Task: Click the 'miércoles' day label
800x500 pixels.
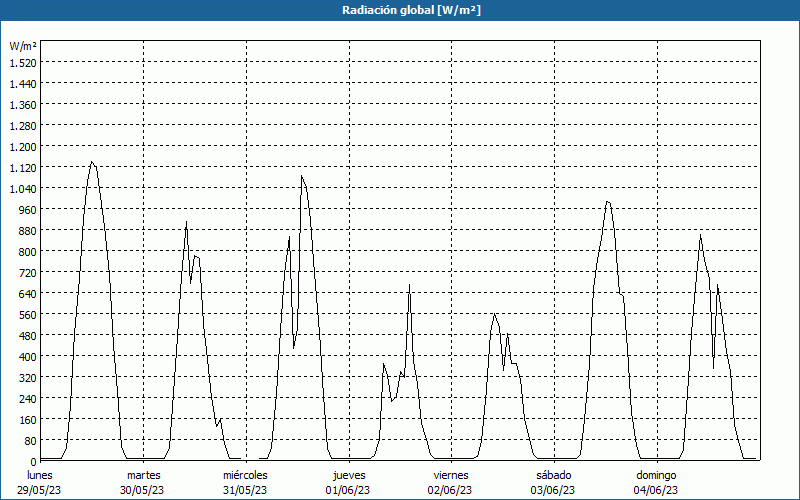Action: click(245, 475)
